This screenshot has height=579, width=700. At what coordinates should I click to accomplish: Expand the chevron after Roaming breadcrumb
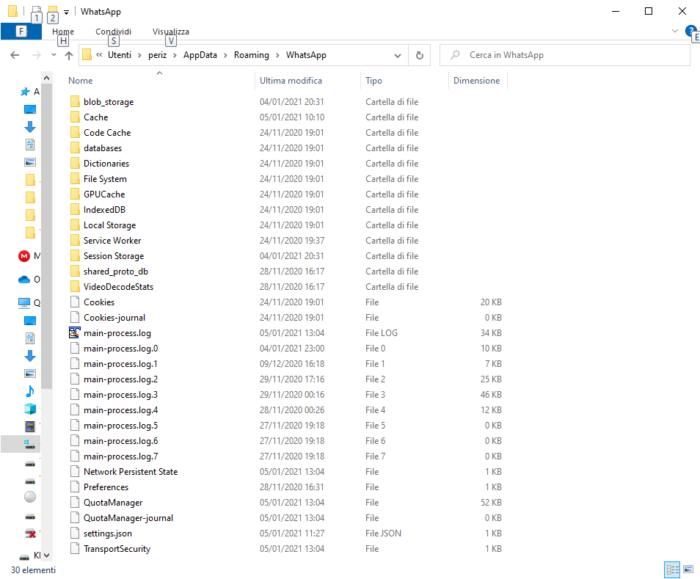click(278, 55)
